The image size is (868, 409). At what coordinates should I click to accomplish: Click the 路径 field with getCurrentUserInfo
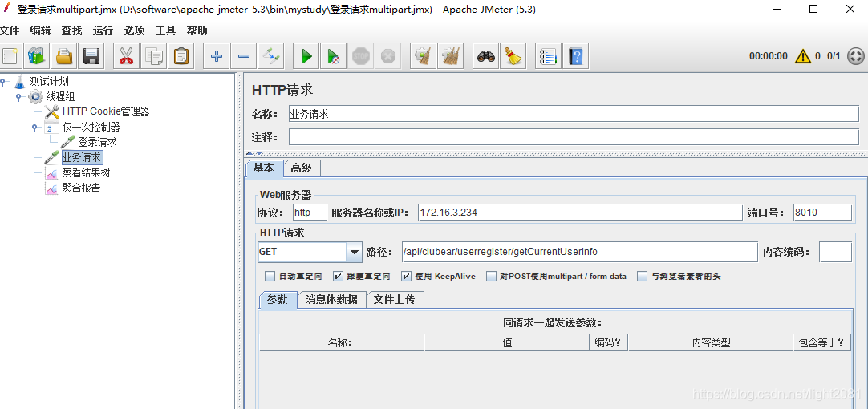(579, 252)
